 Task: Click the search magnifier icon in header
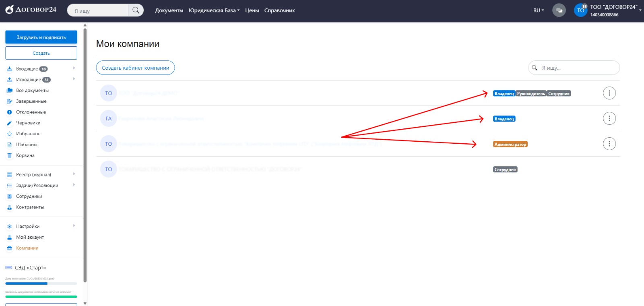(x=136, y=10)
